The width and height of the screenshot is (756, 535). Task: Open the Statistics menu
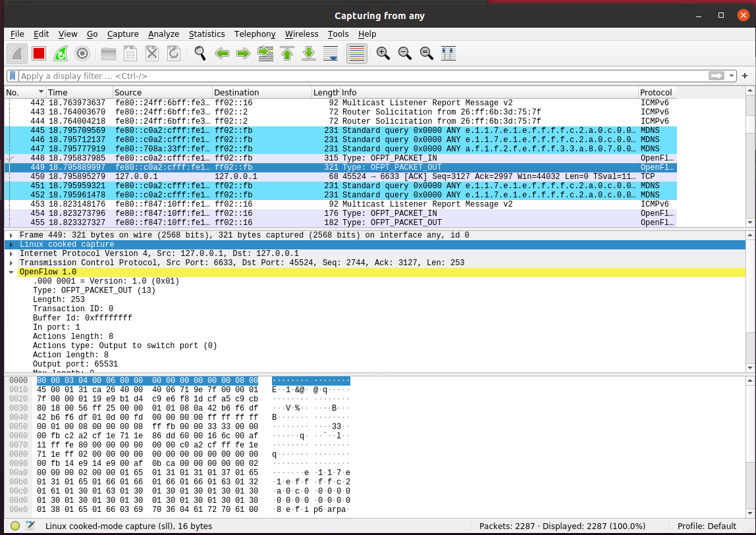point(207,34)
